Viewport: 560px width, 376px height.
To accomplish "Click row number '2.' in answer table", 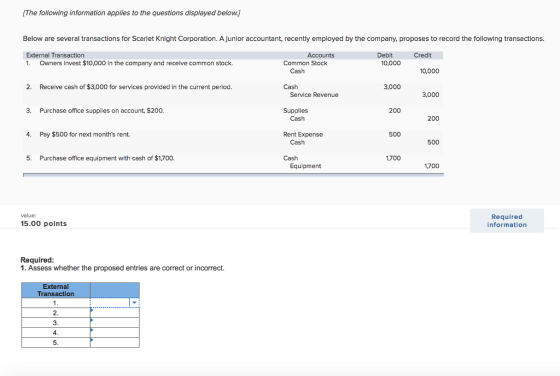I will pyautogui.click(x=56, y=313).
